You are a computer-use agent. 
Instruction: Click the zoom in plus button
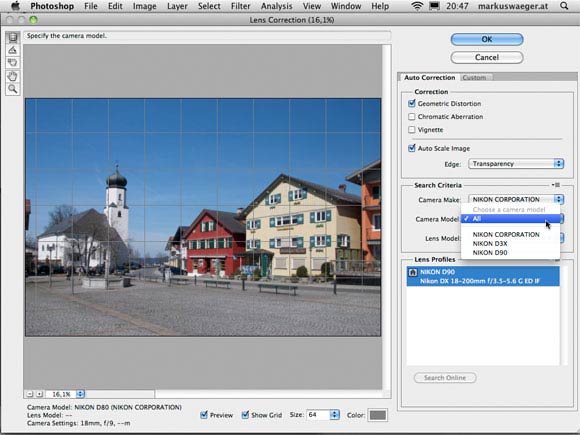point(39,394)
